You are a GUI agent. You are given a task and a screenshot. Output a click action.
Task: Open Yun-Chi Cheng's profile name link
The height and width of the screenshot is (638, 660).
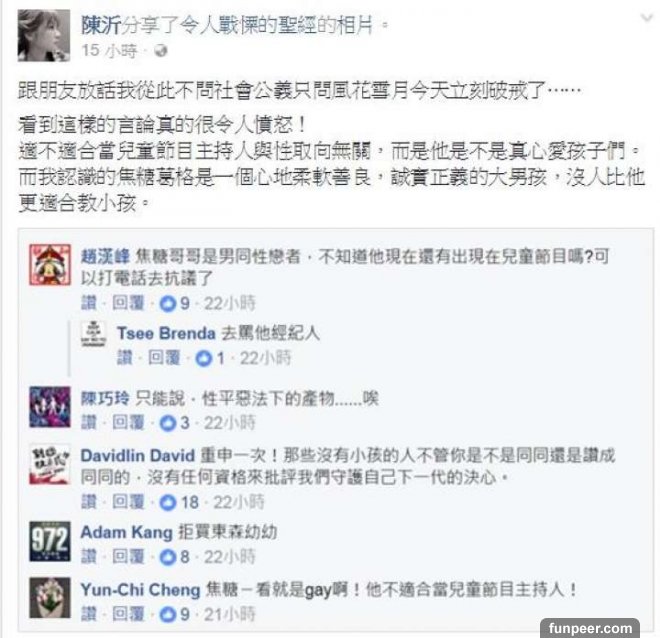point(140,590)
